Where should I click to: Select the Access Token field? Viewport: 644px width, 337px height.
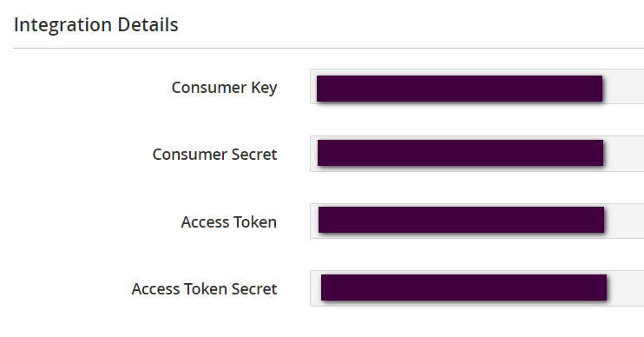click(x=476, y=221)
